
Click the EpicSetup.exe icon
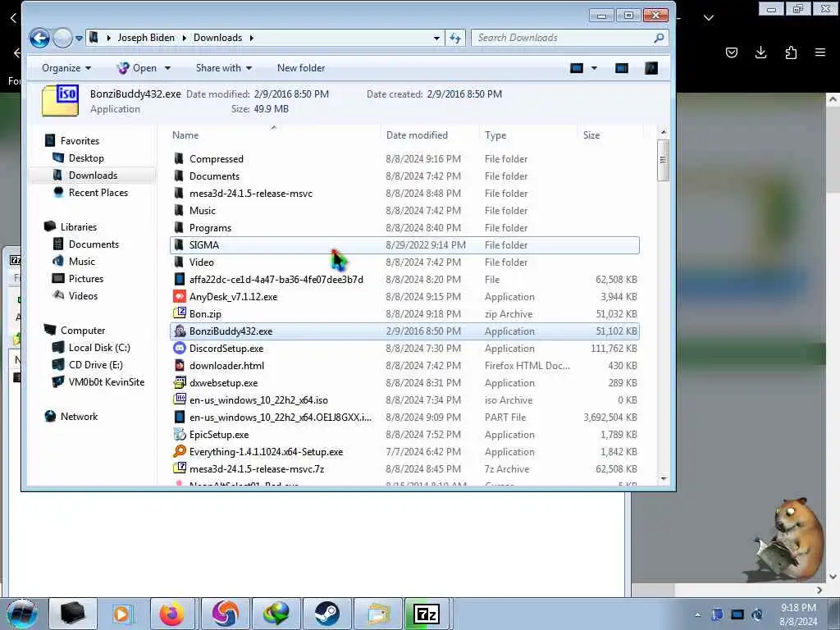point(180,434)
